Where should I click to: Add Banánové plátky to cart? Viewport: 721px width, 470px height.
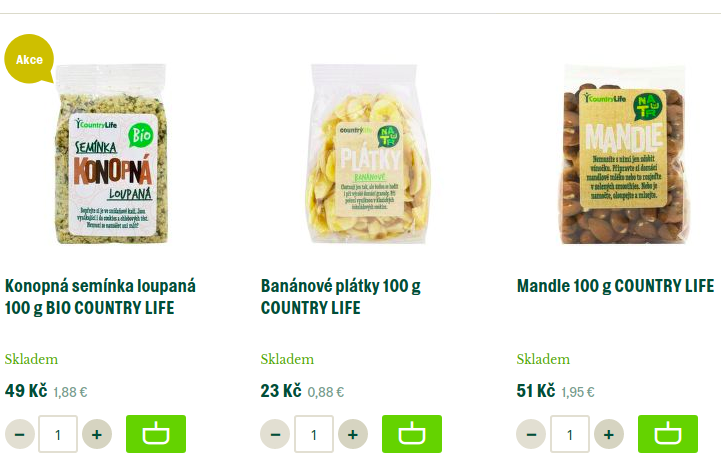pos(412,434)
